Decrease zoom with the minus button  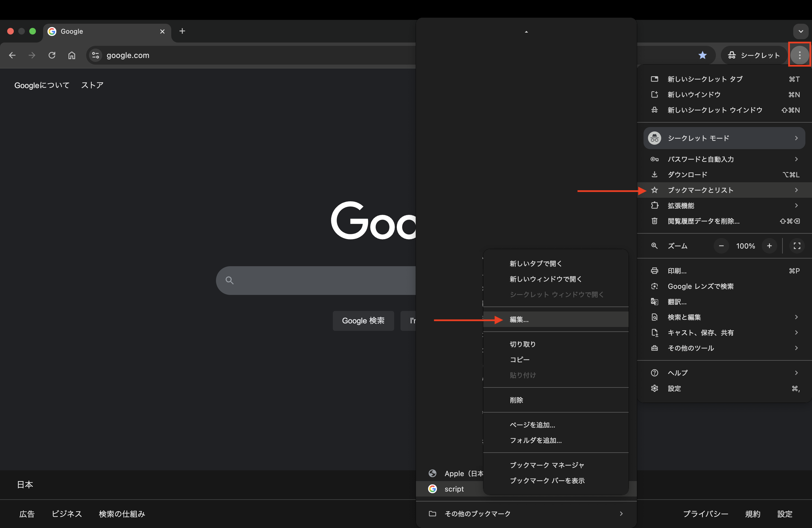721,246
